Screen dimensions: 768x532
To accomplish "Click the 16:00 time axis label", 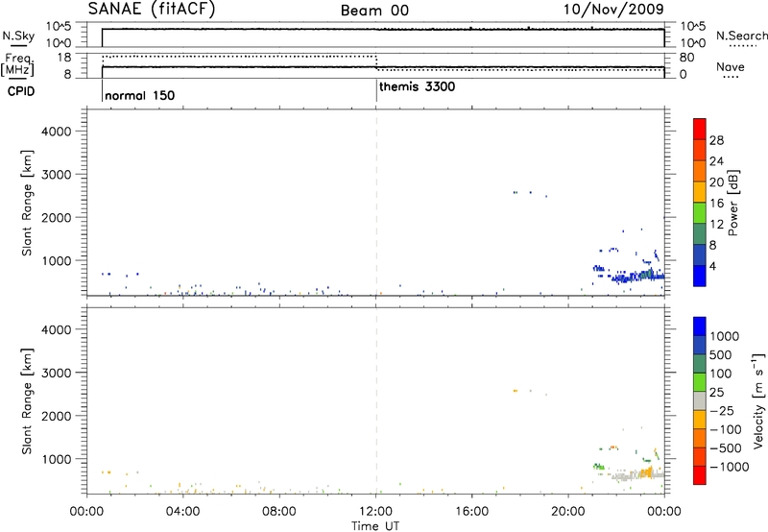I will click(x=471, y=512).
